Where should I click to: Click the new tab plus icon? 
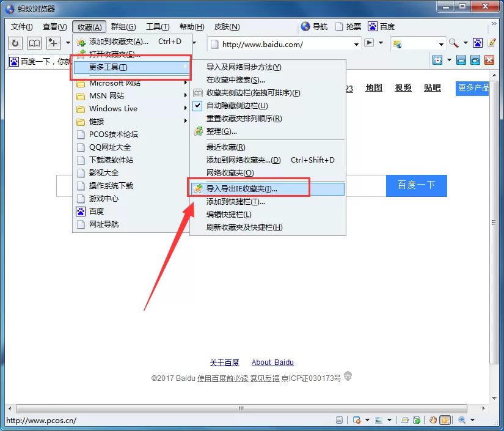53,43
